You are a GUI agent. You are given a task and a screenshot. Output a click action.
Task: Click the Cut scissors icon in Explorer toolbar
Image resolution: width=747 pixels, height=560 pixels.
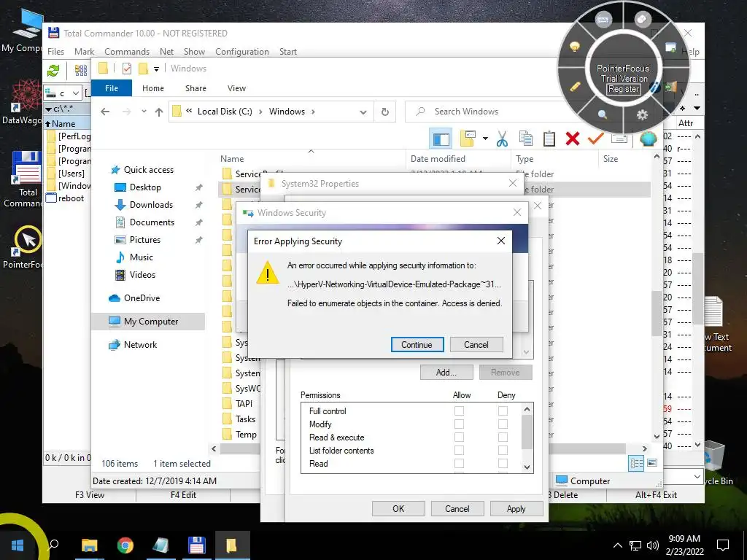point(502,139)
